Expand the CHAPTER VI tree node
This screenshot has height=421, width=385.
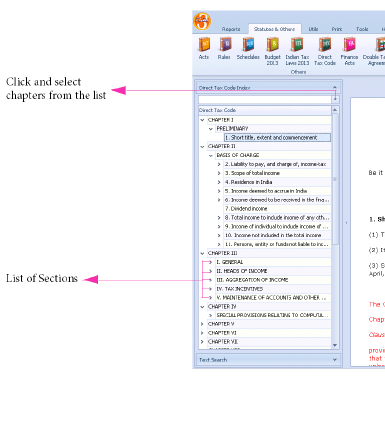pyautogui.click(x=202, y=333)
